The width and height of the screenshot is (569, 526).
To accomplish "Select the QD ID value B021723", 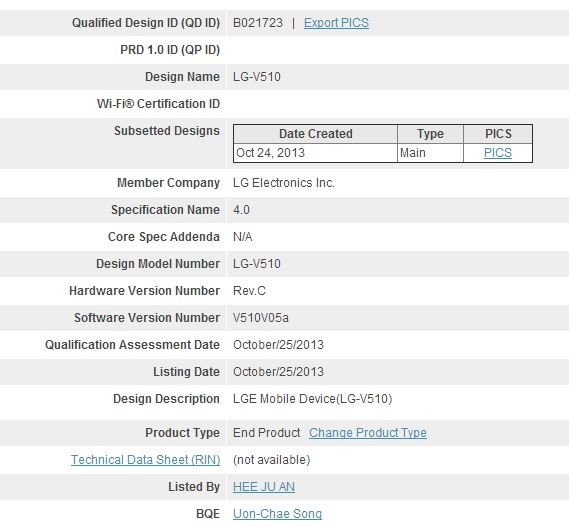I will point(258,23).
